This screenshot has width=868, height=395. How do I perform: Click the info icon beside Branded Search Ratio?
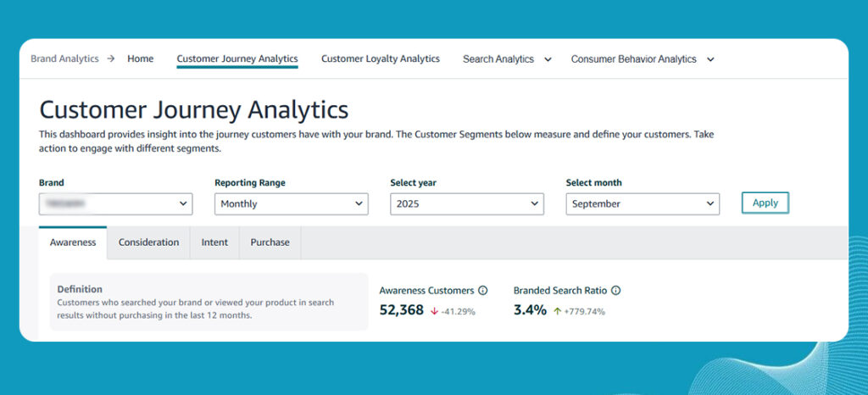[616, 291]
